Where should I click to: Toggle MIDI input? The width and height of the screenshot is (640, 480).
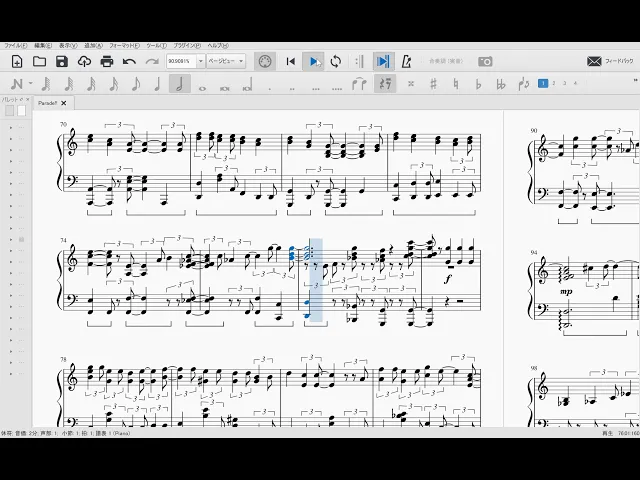point(264,62)
